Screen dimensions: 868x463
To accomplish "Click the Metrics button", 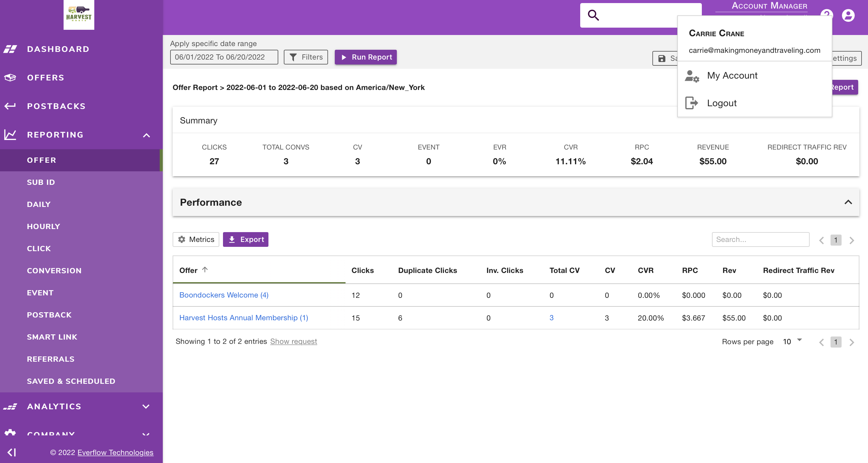I will pos(196,239).
